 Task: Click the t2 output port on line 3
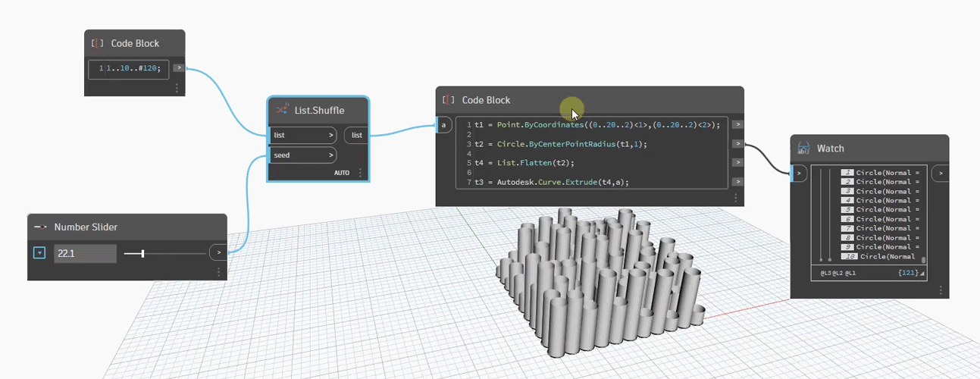[x=737, y=143]
